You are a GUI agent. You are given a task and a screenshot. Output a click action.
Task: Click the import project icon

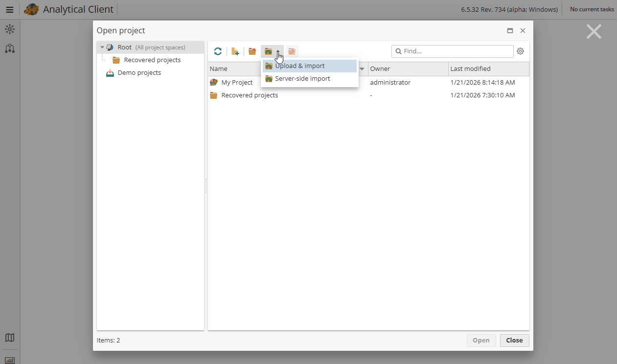[268, 51]
